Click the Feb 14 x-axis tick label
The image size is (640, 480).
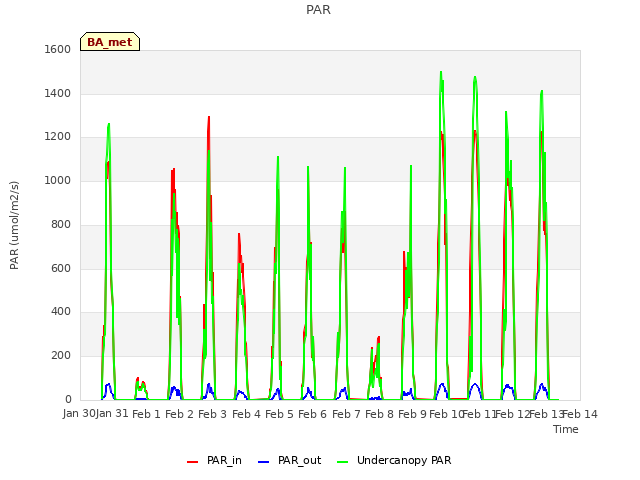(x=580, y=414)
